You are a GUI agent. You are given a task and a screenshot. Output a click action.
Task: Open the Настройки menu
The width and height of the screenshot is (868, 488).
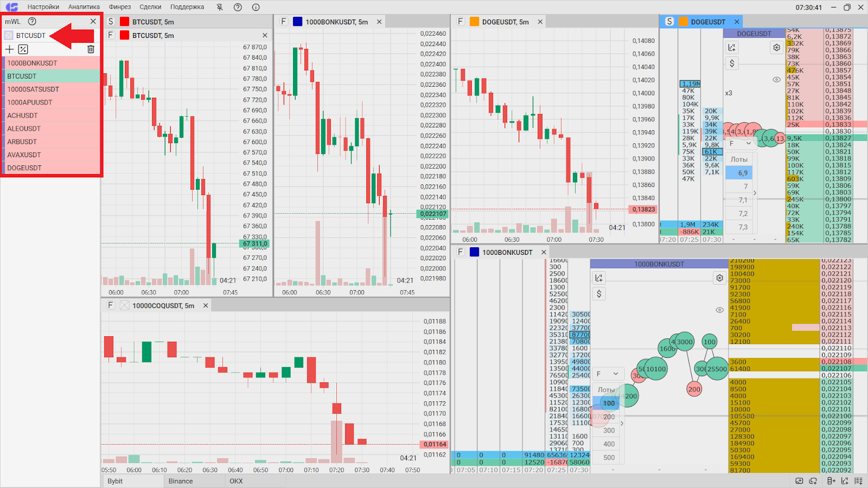(x=43, y=7)
